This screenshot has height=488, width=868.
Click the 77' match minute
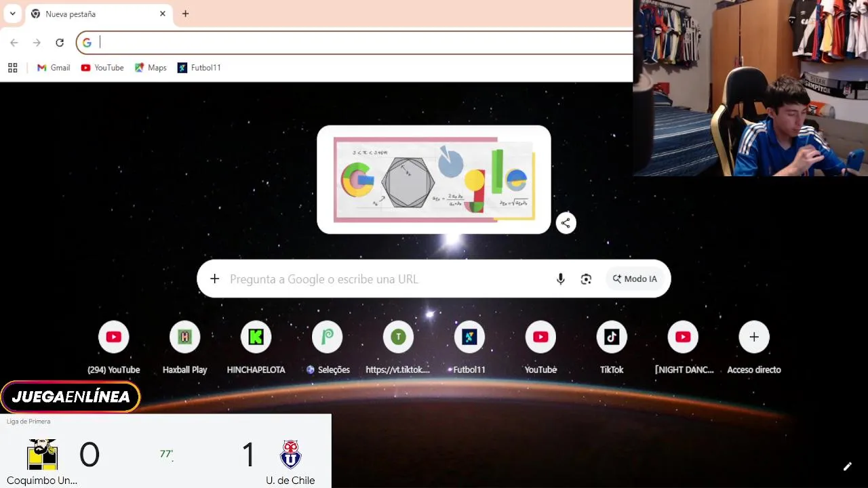[x=166, y=454]
